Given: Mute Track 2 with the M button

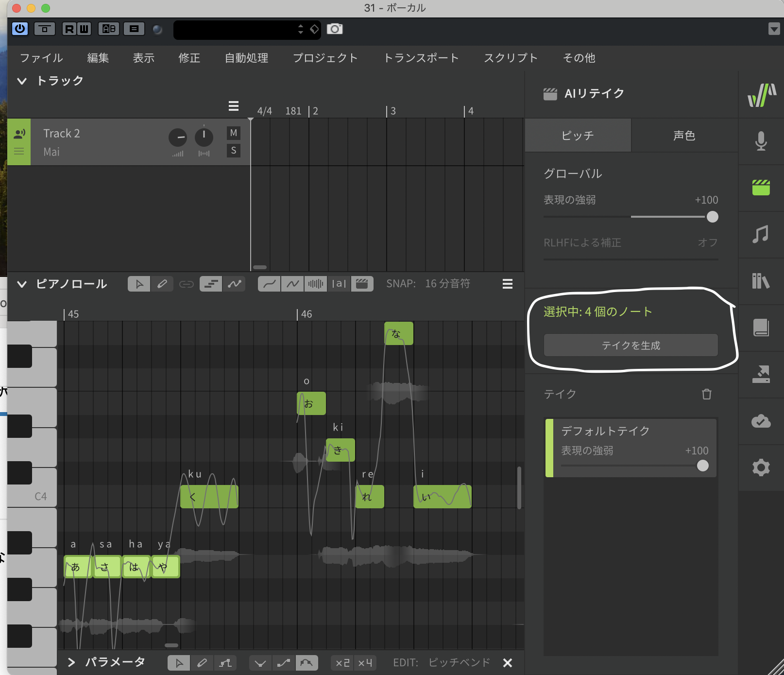Looking at the screenshot, I should tap(233, 132).
